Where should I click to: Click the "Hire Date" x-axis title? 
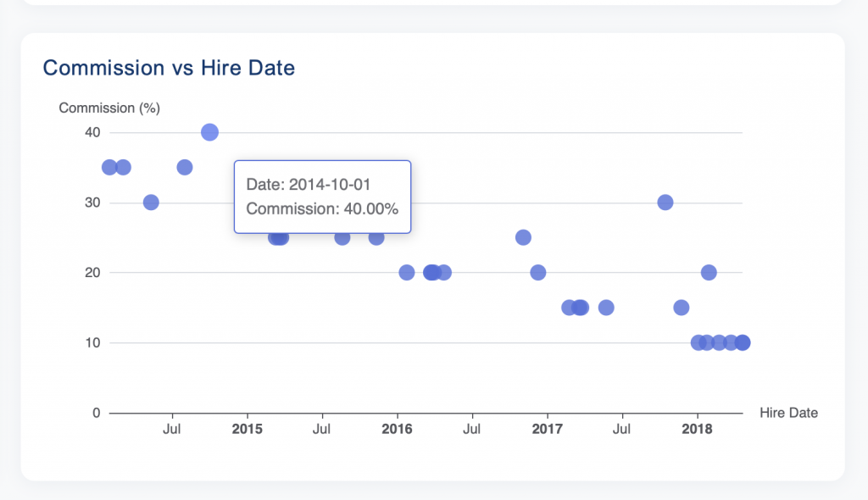(789, 414)
